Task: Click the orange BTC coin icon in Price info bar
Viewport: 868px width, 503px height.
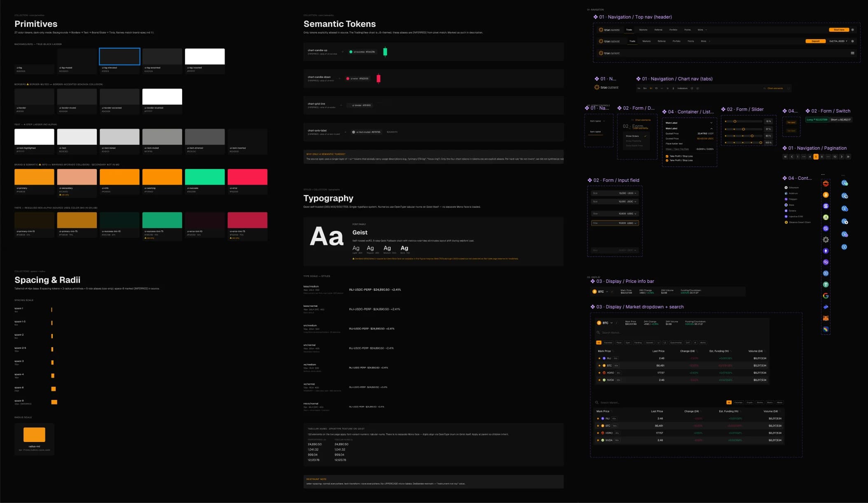Action: tap(594, 291)
